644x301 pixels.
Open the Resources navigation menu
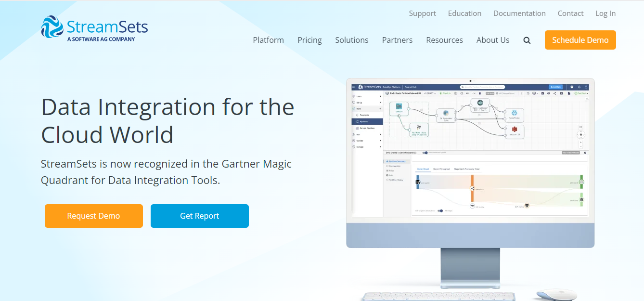coord(444,40)
